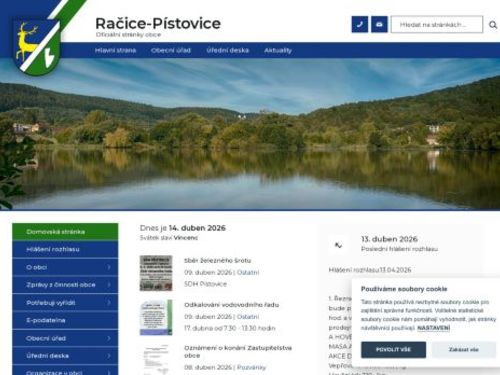The image size is (500, 375).
Task: Click the loudspeaker icon beside 13. duben 2026
Action: pos(338,245)
